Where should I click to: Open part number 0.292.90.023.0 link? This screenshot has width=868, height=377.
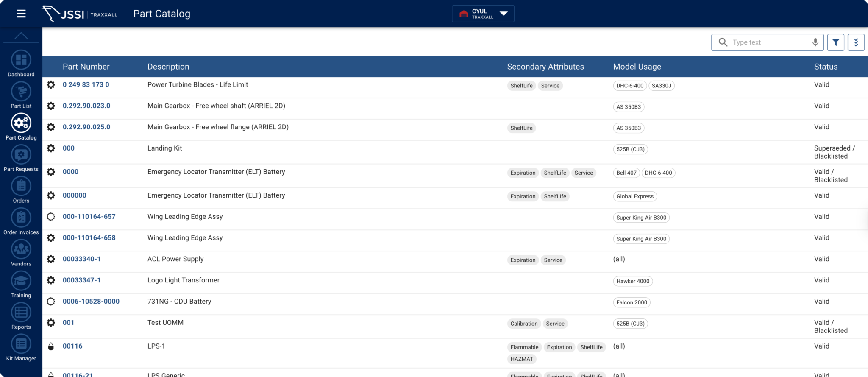coord(86,106)
